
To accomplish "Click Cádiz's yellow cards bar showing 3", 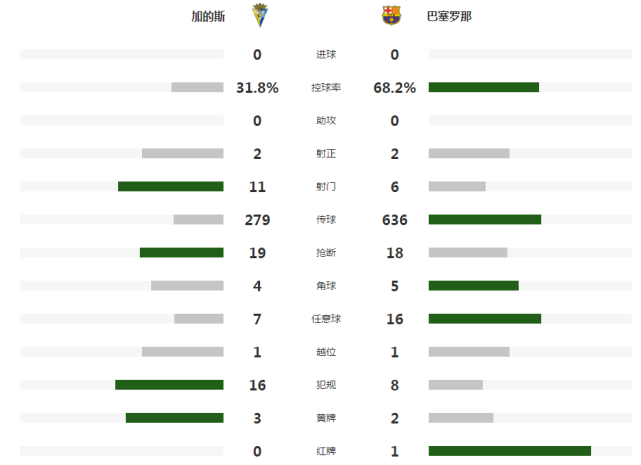I will (175, 418).
